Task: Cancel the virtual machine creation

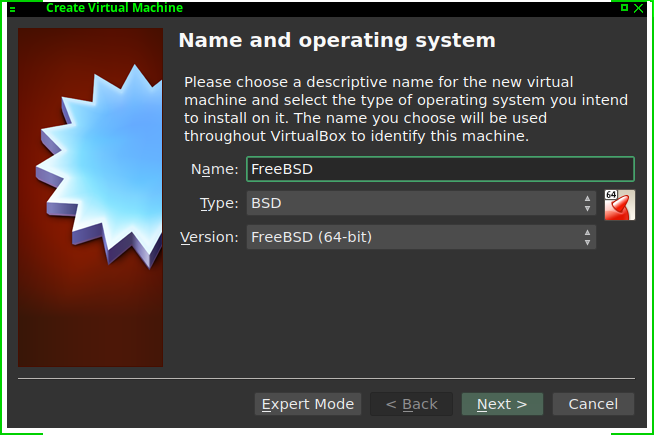Action: [x=593, y=404]
